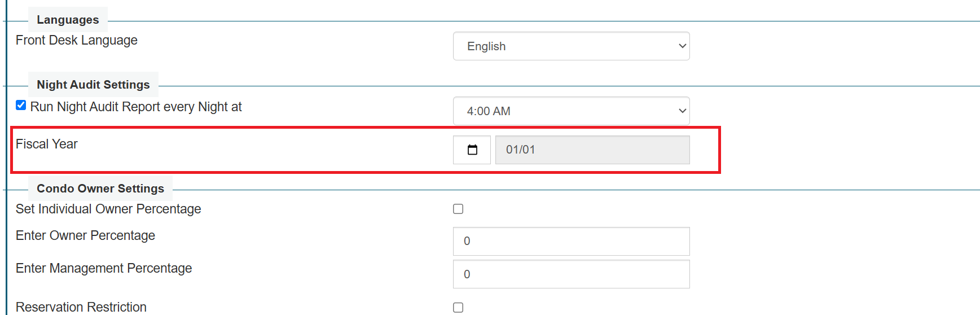Expand the 4:00 AM time dropdown
This screenshot has height=315, width=980.
point(571,111)
